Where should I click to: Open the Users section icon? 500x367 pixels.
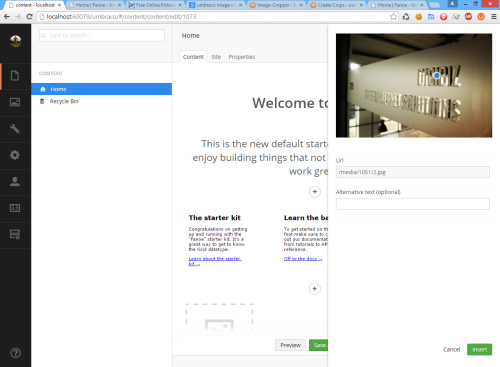(x=15, y=182)
